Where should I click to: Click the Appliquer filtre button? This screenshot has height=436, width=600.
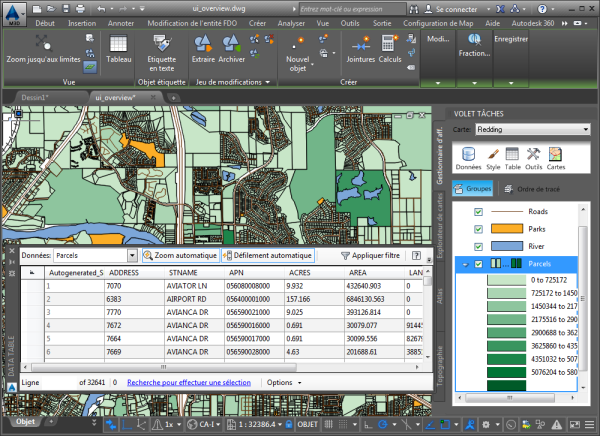point(369,256)
